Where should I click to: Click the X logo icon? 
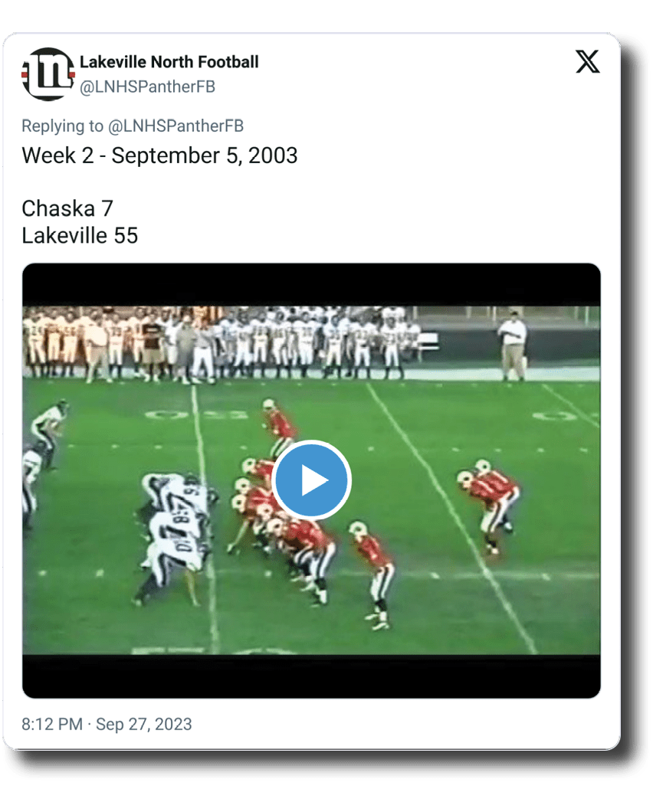588,61
